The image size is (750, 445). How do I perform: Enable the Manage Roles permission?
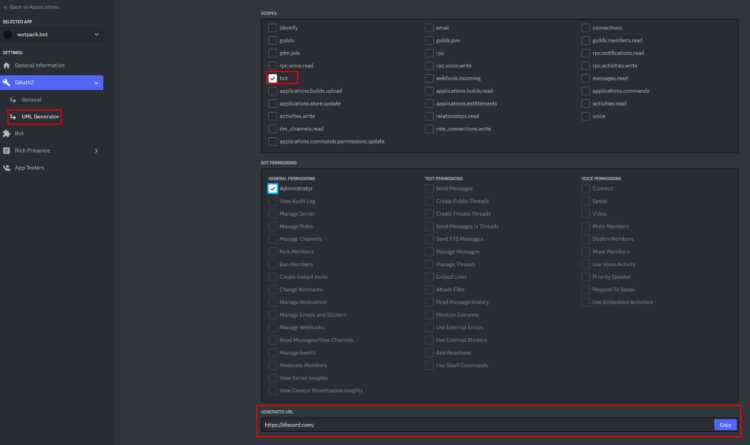[x=273, y=226]
